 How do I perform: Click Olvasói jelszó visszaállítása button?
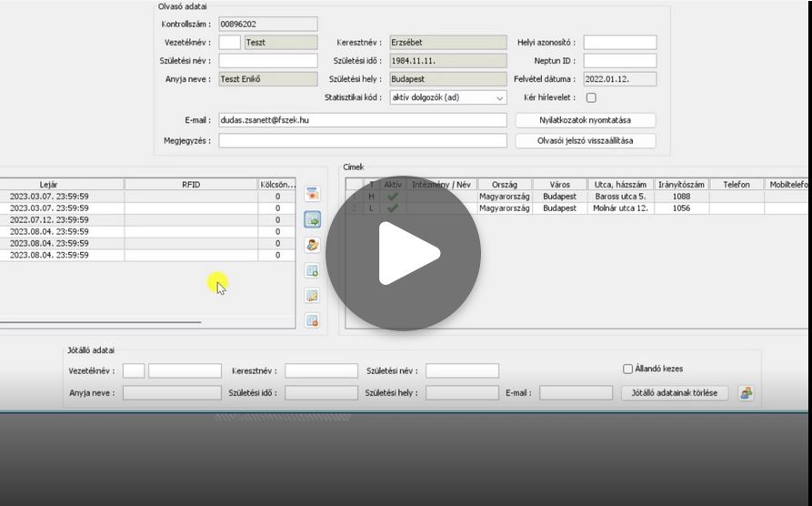(x=585, y=141)
